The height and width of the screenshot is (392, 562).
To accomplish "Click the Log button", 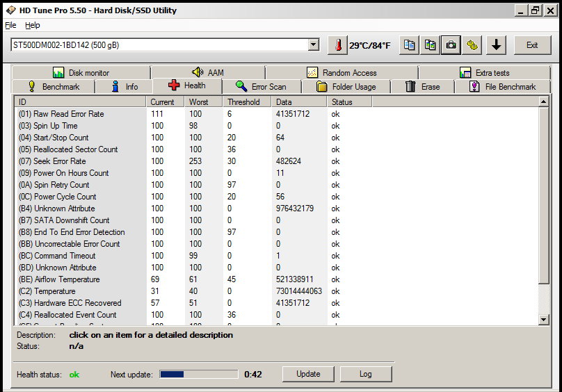I will tap(366, 374).
